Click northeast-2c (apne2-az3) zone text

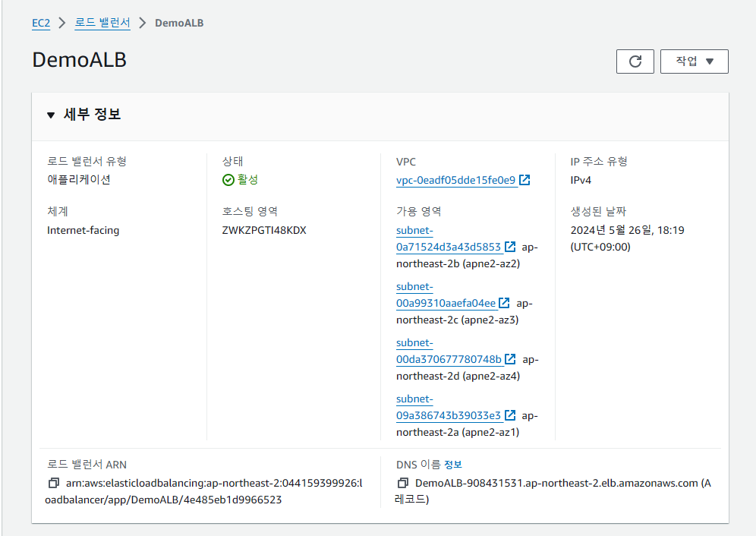pyautogui.click(x=457, y=320)
